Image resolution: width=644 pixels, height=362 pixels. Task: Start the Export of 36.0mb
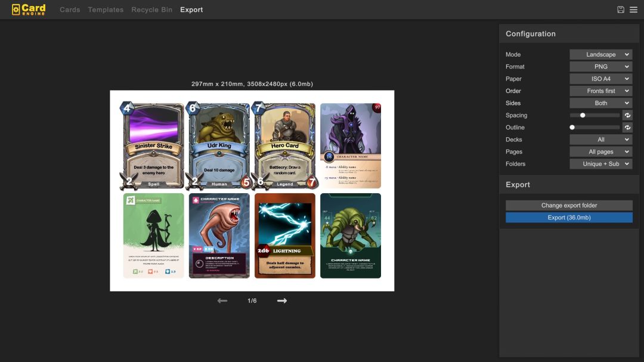[x=568, y=218]
